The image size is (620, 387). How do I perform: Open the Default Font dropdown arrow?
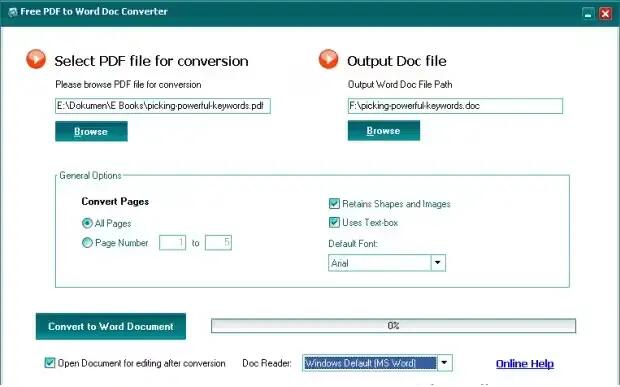tap(438, 263)
